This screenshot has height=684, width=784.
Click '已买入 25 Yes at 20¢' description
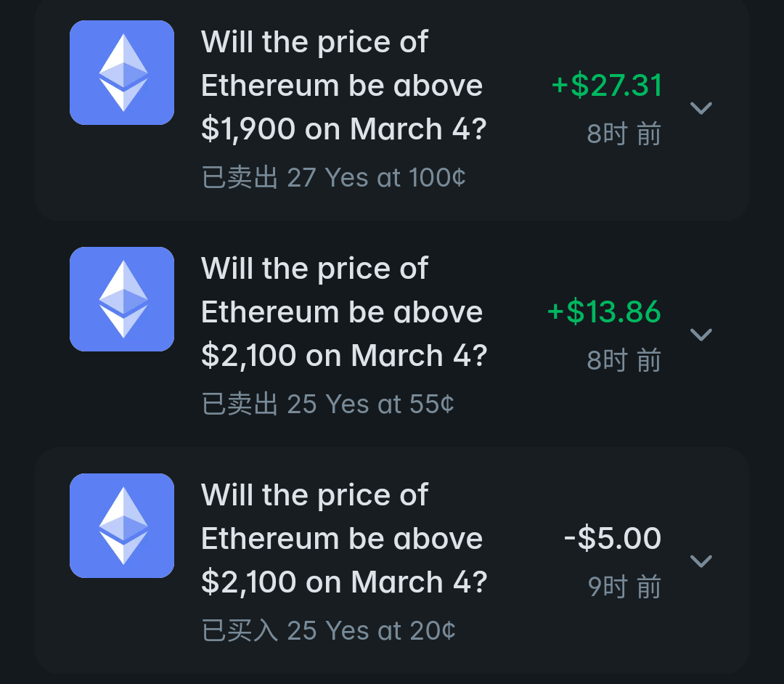[x=328, y=630]
